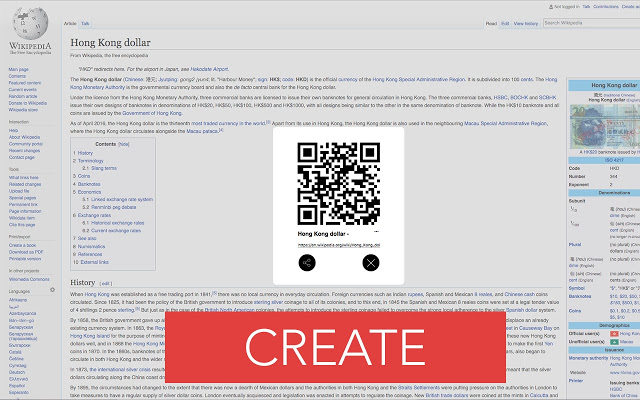The width and height of the screenshot is (640, 400).
Task: Click the share icon in QR popup
Action: [x=307, y=263]
